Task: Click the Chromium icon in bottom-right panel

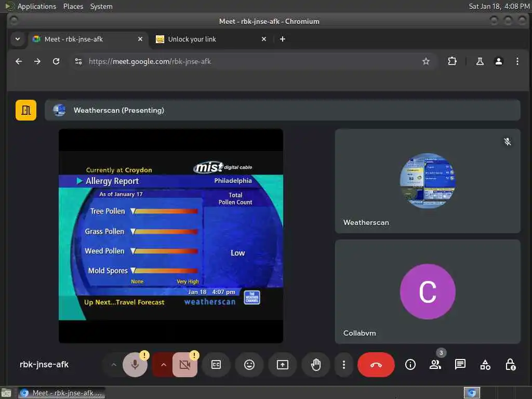Action: [472, 393]
